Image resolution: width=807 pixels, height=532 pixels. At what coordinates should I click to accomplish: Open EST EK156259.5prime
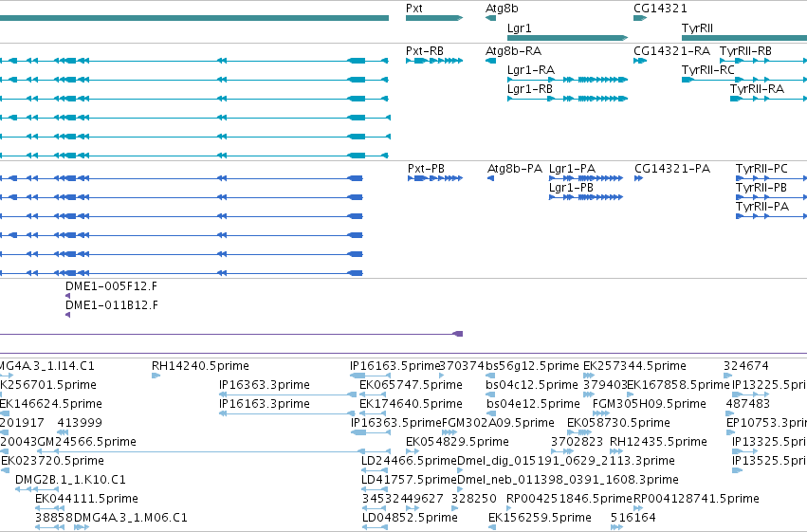coord(492,527)
